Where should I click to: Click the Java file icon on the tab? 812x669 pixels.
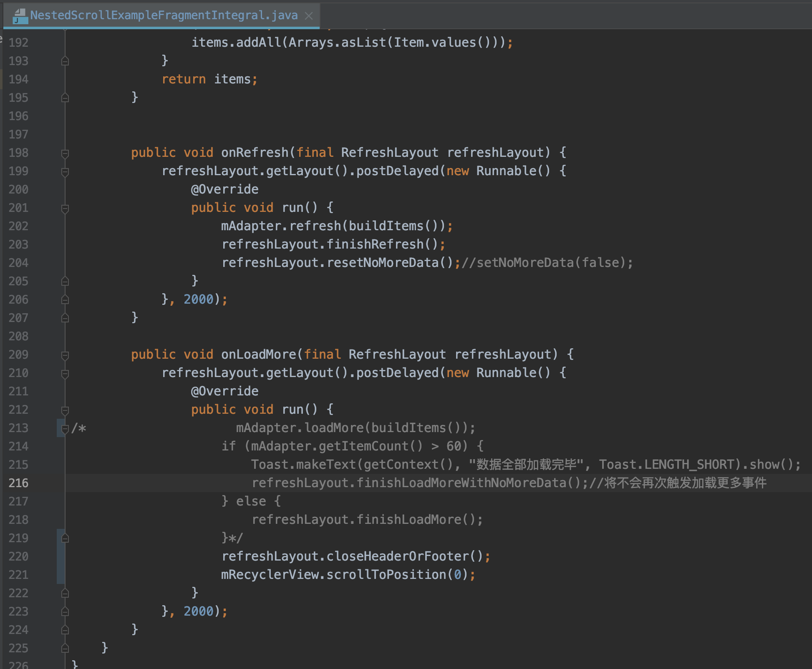(x=20, y=16)
